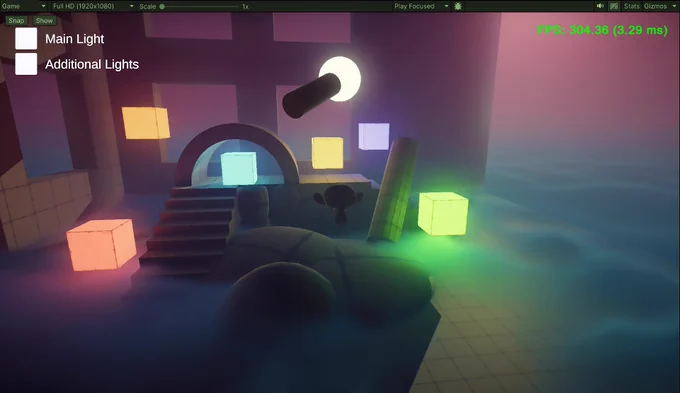This screenshot has height=393, width=680.
Task: Open the Full HD (1920x1080) resolution dropdown
Action: pos(92,6)
